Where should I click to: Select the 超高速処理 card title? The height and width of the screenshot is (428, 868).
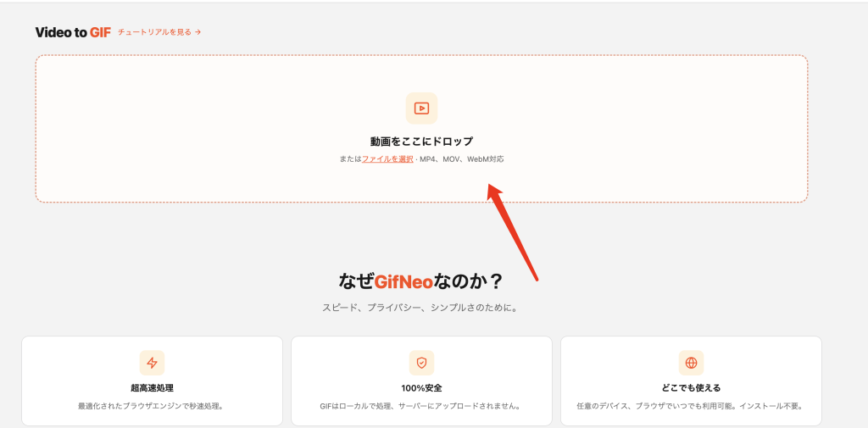pyautogui.click(x=152, y=387)
